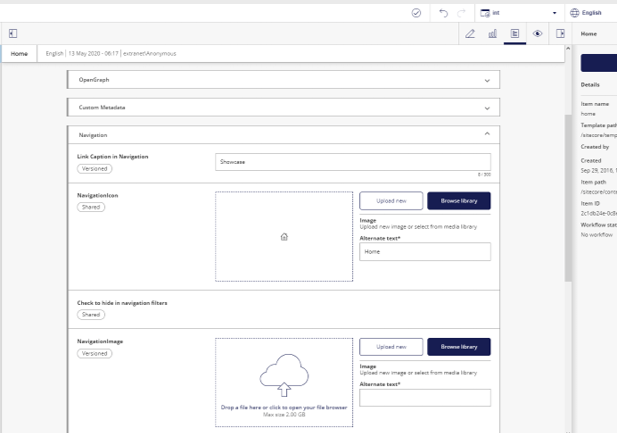Click the Details heading
This screenshot has height=433, width=617.
[x=590, y=85]
